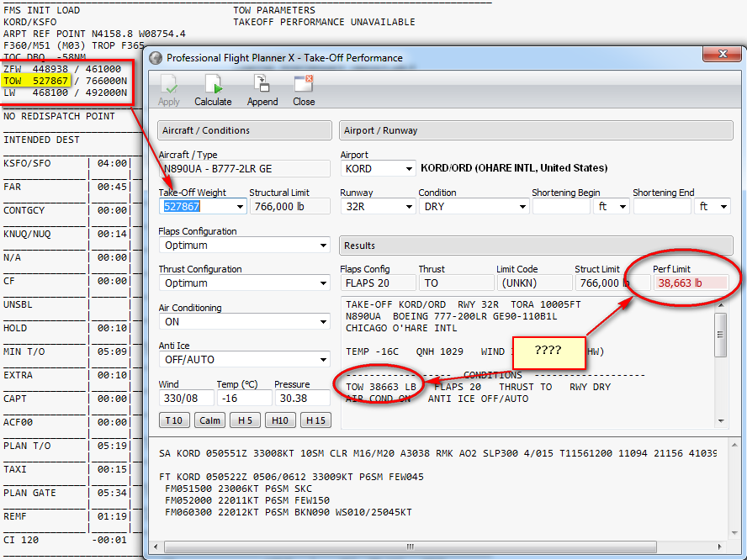Click the CI 120 text
The height and width of the screenshot is (560, 747).
click(21, 540)
